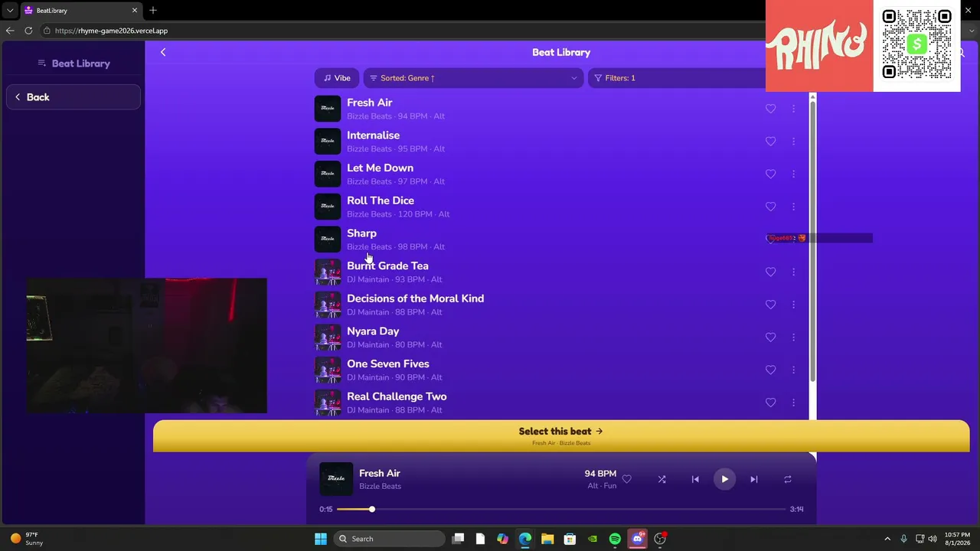This screenshot has width=980, height=551.
Task: Click the Back button in sidebar
Action: pyautogui.click(x=73, y=97)
